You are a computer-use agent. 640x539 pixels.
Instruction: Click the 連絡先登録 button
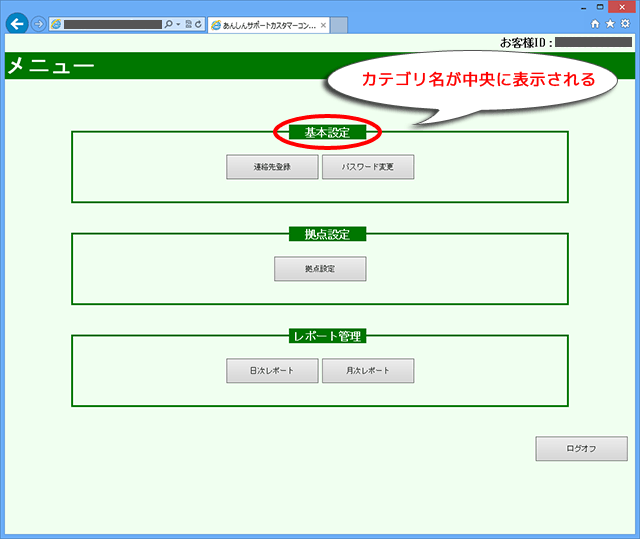pyautogui.click(x=272, y=167)
